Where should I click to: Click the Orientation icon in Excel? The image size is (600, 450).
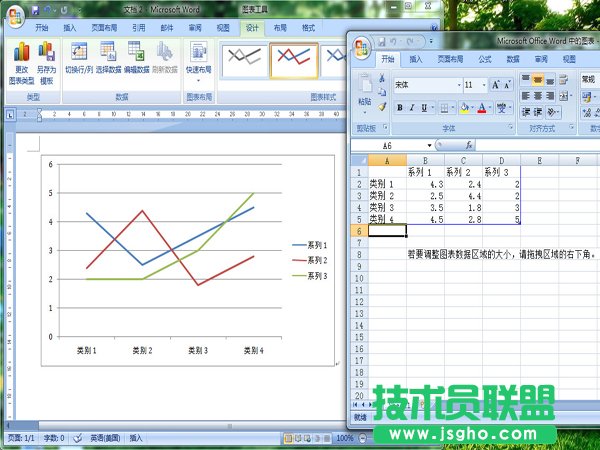(x=551, y=112)
